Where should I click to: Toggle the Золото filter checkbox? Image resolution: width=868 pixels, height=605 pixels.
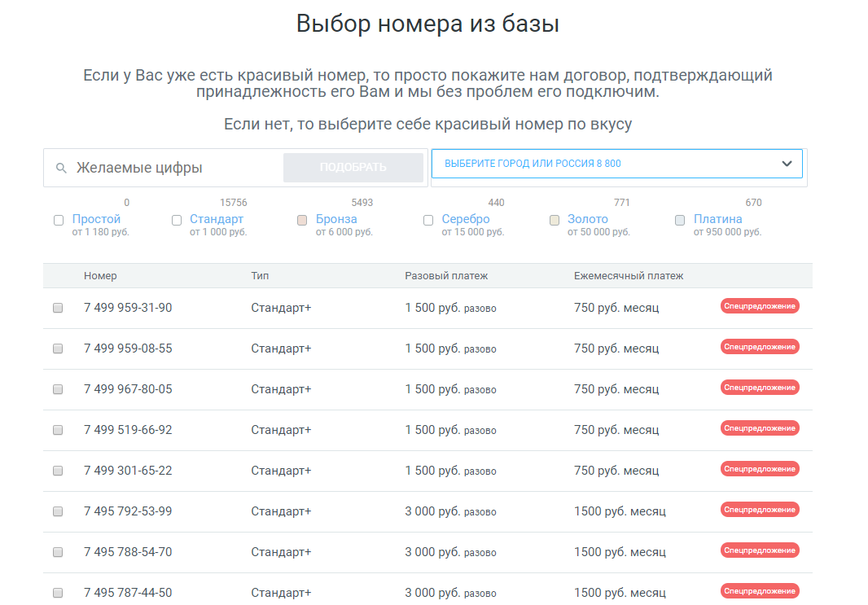[554, 220]
